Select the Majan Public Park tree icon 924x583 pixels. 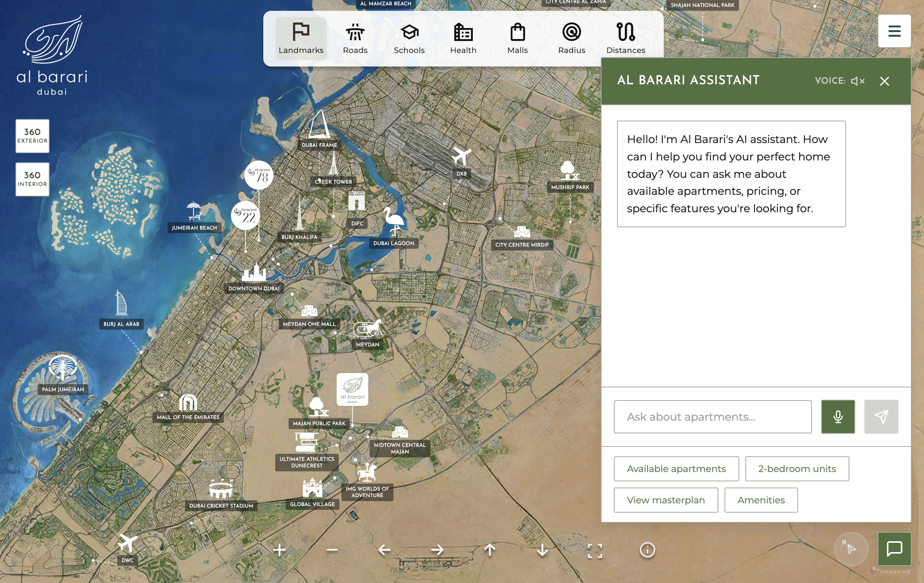coord(319,407)
